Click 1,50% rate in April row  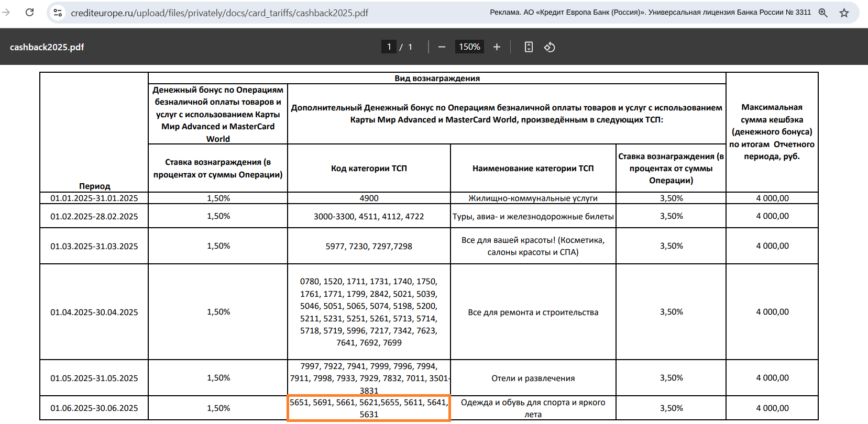(x=218, y=312)
